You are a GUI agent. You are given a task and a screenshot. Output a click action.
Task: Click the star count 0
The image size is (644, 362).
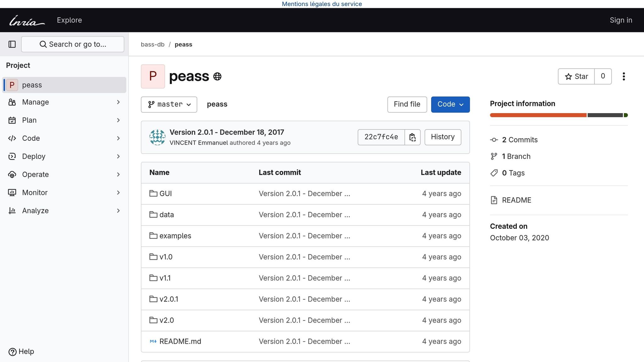coord(603,76)
